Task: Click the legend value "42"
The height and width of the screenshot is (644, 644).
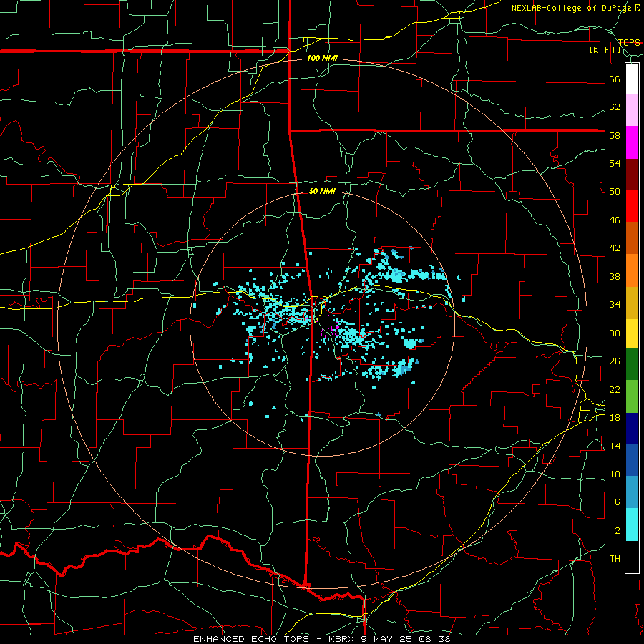Action: (x=615, y=248)
